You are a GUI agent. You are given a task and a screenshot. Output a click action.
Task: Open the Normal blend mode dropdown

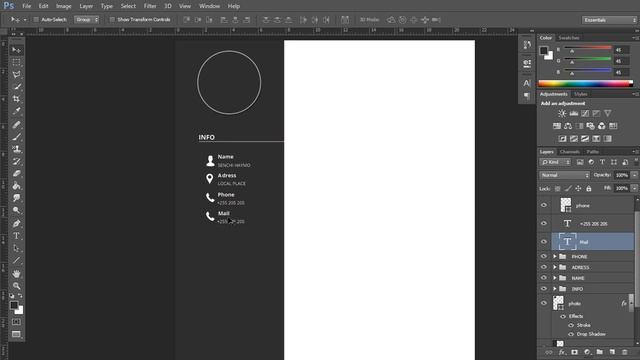[565, 175]
